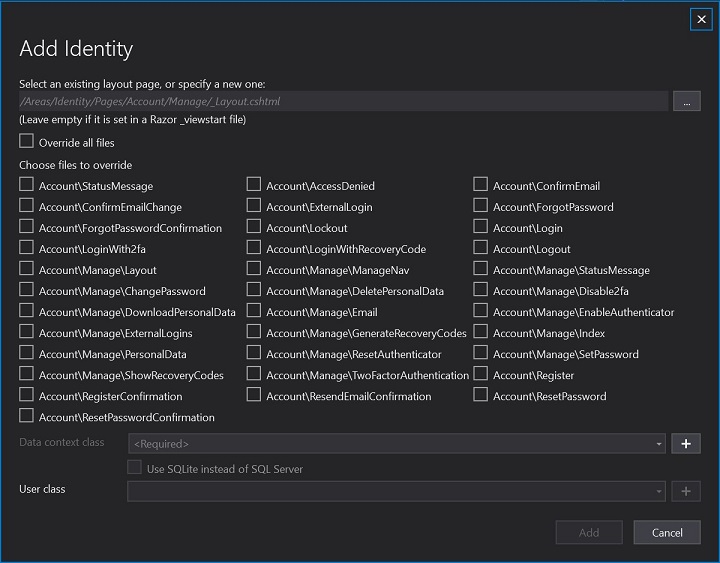
Task: Check Account\RegisterConfirmation
Action: [x=27, y=394]
